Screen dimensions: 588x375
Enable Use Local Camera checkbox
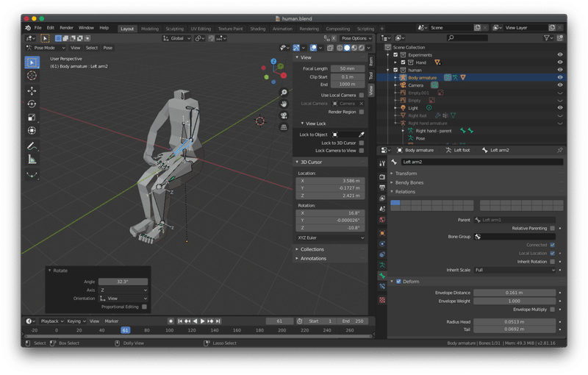(362, 96)
